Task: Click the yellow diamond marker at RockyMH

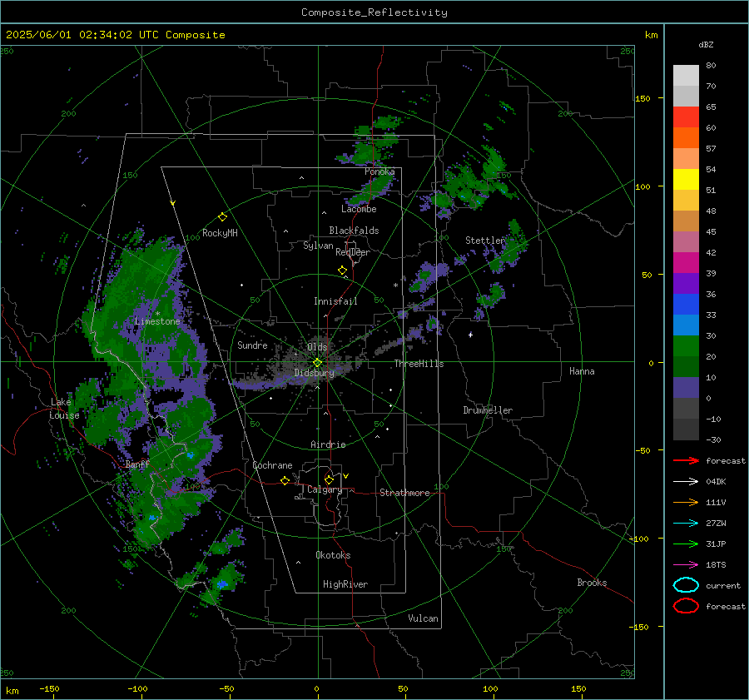Action: click(x=222, y=217)
